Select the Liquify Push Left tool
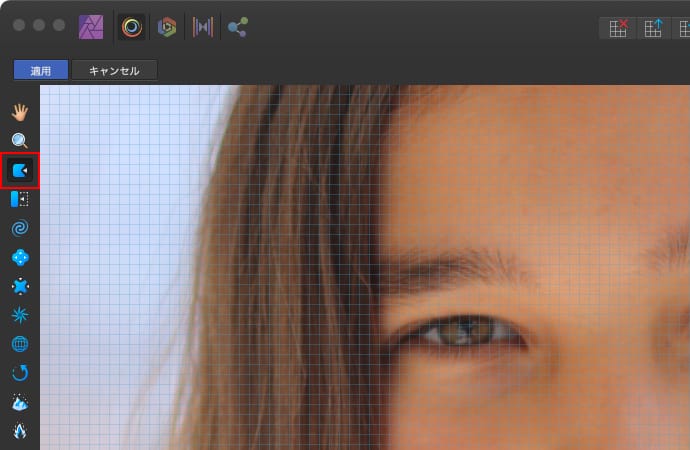 [x=20, y=199]
